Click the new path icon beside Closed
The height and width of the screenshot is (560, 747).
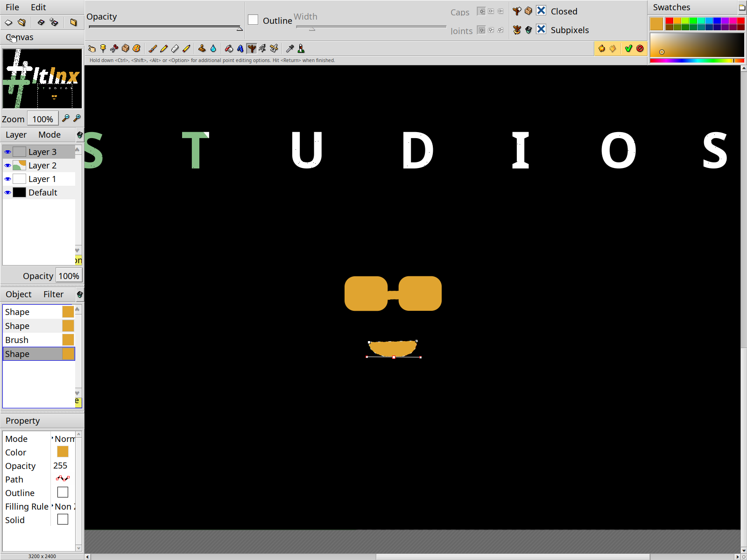pyautogui.click(x=517, y=11)
